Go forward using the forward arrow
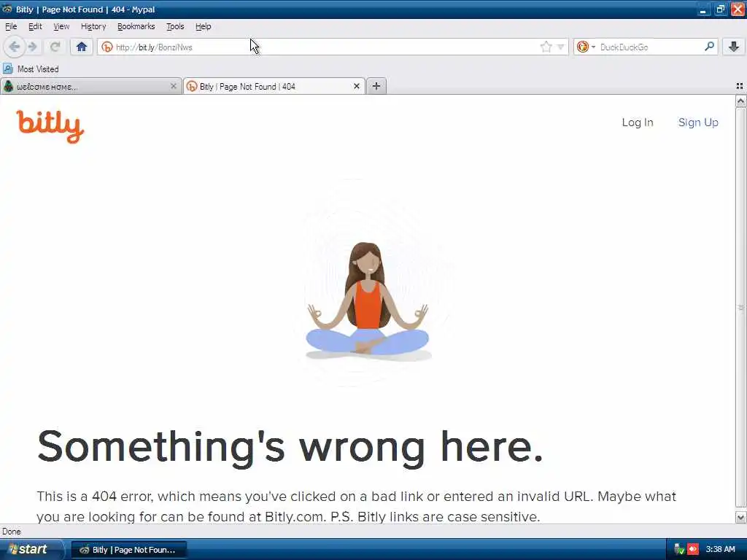The image size is (747, 560). coord(32,47)
